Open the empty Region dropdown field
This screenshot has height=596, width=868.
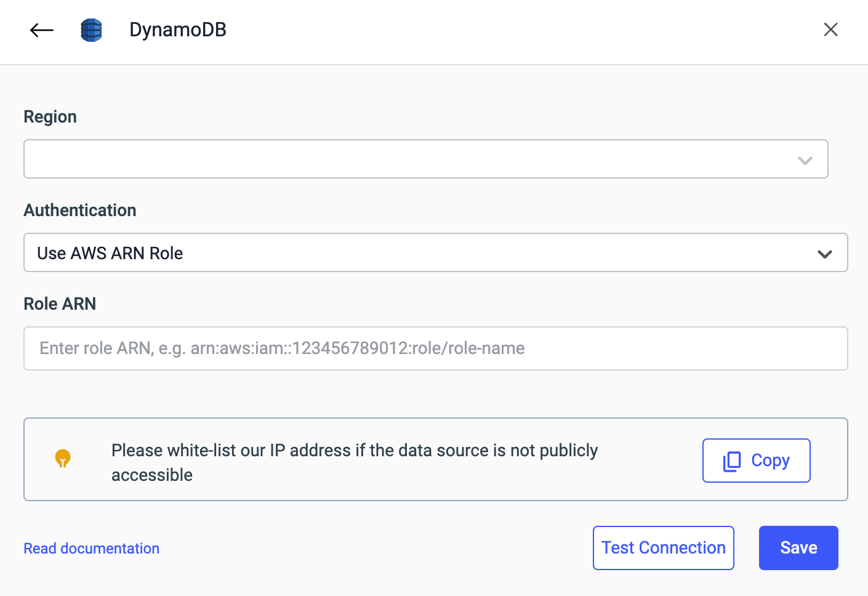point(406,159)
